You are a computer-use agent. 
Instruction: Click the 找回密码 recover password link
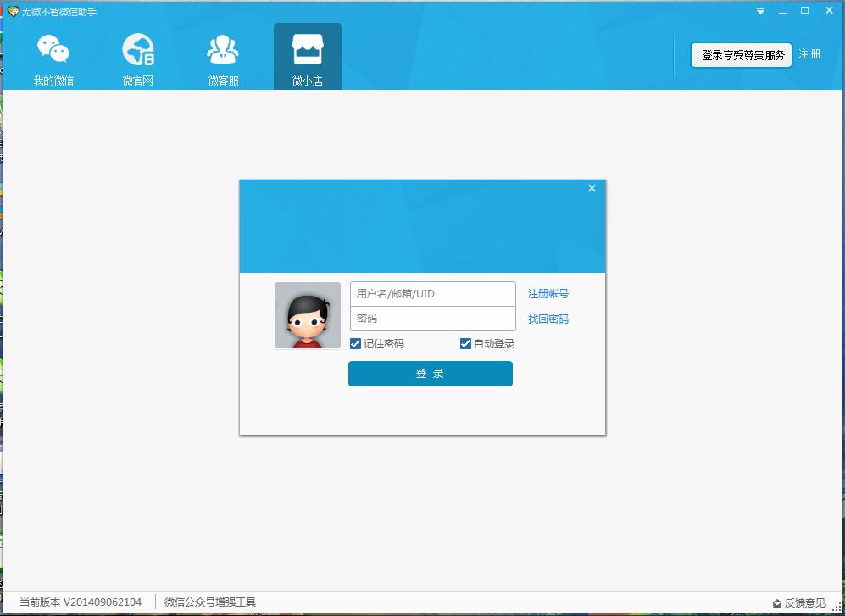tap(548, 319)
